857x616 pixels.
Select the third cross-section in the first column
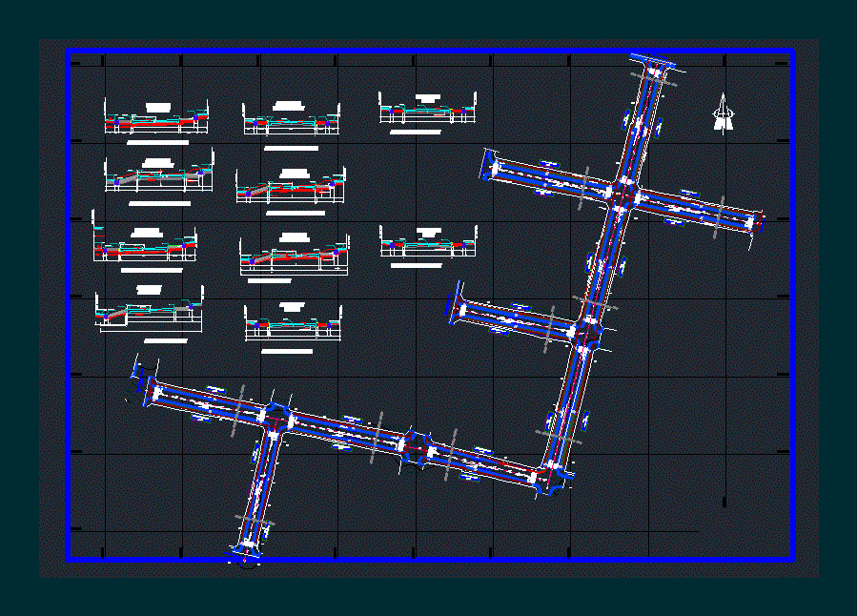tap(145, 246)
